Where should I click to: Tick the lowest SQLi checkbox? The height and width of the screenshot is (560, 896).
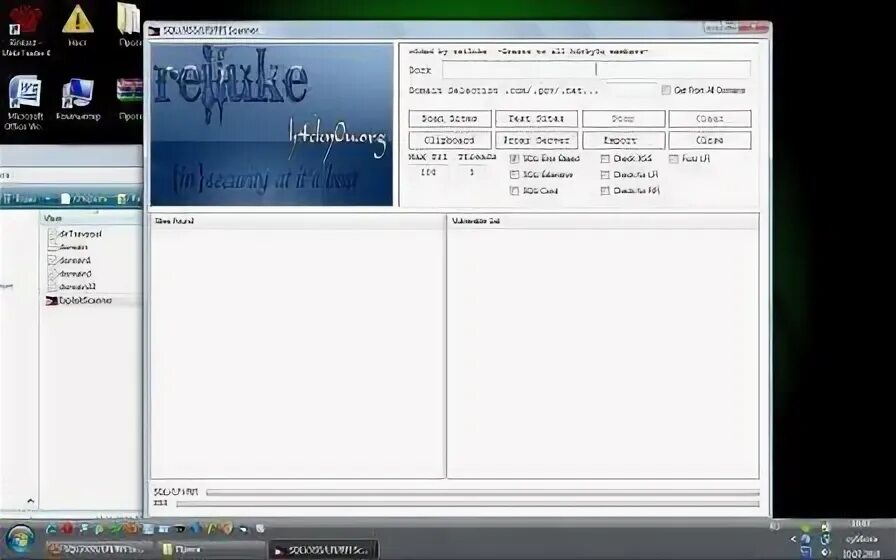[514, 190]
